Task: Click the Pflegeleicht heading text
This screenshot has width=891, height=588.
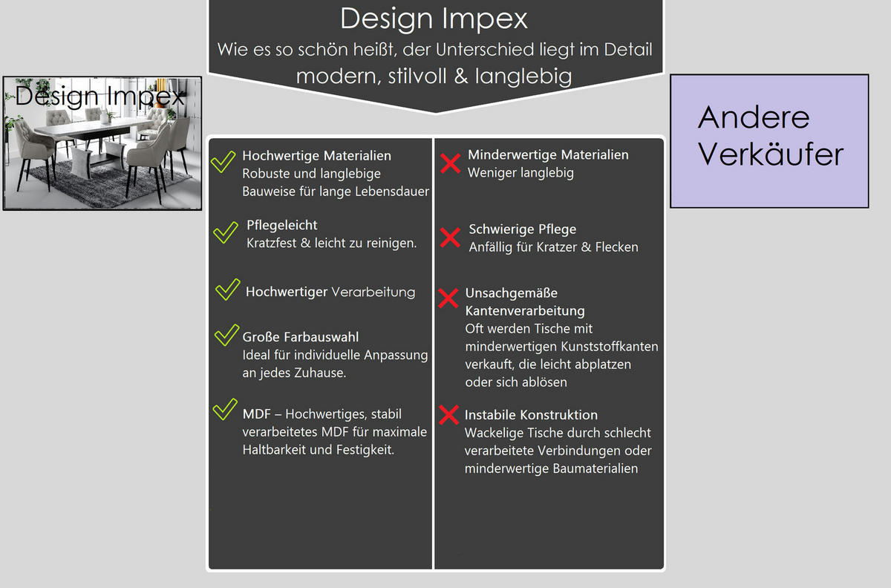Action: [282, 225]
